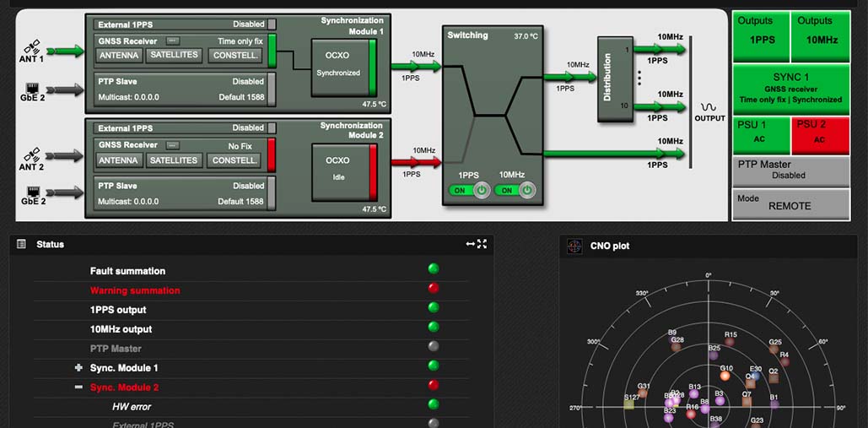
Task: Click the Mode REMOTE tile
Action: point(791,204)
